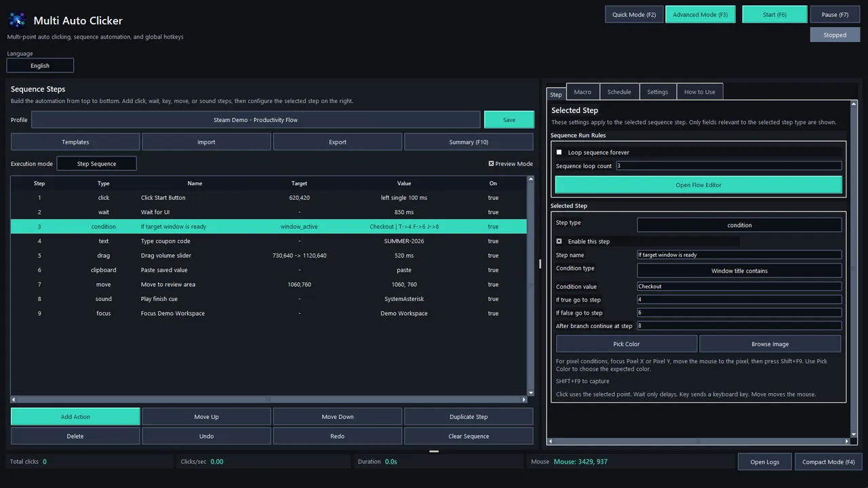Switch to the Step tab
This screenshot has width=868, height=488.
[x=556, y=94]
